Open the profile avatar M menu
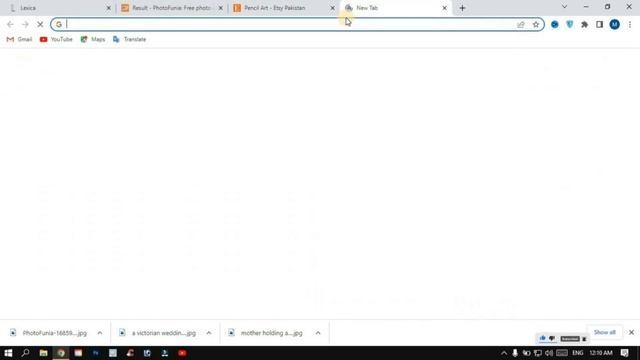Screen dimensions: 640x360 pyautogui.click(x=614, y=24)
